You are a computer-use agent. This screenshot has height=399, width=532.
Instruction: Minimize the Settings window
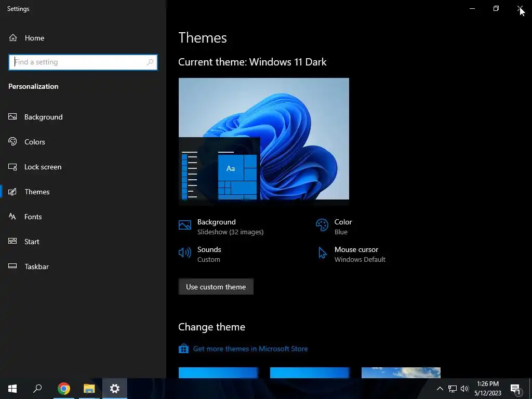point(472,8)
